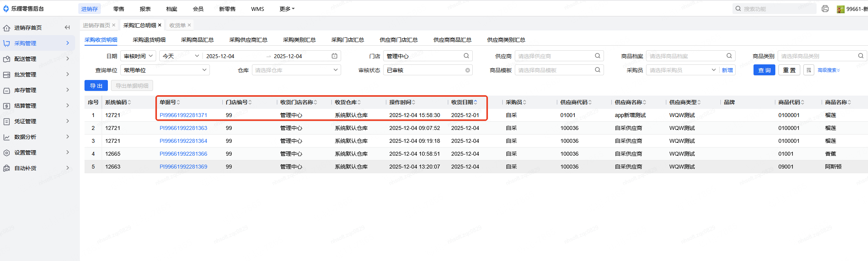Click the 请选择供应商 input field
Viewport: 868px width, 261px height.
point(559,56)
